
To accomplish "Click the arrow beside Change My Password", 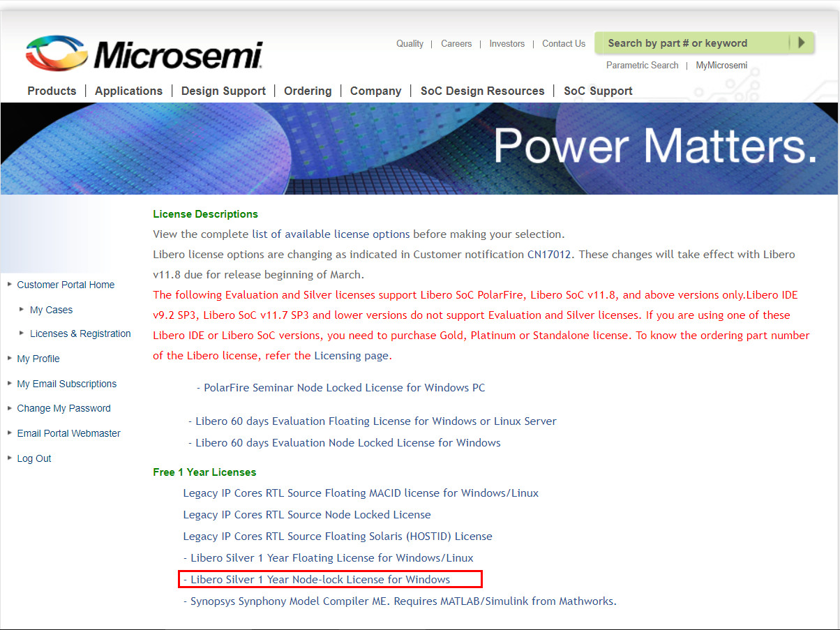I will pyautogui.click(x=10, y=407).
